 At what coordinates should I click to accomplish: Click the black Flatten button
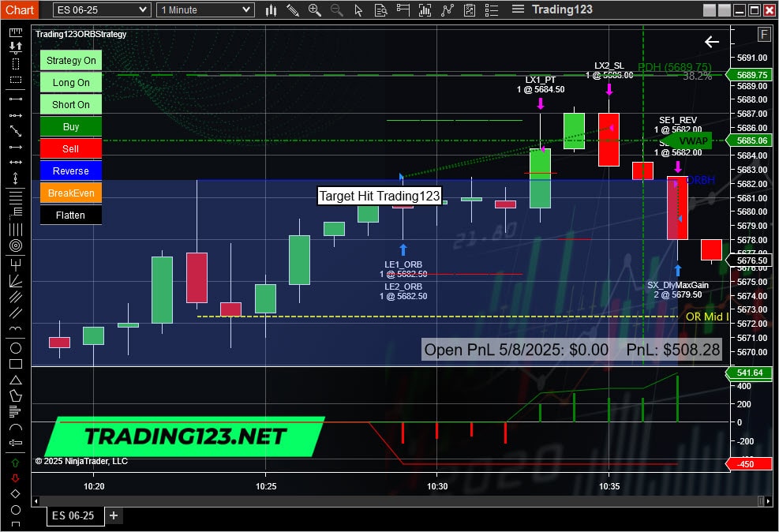point(70,215)
